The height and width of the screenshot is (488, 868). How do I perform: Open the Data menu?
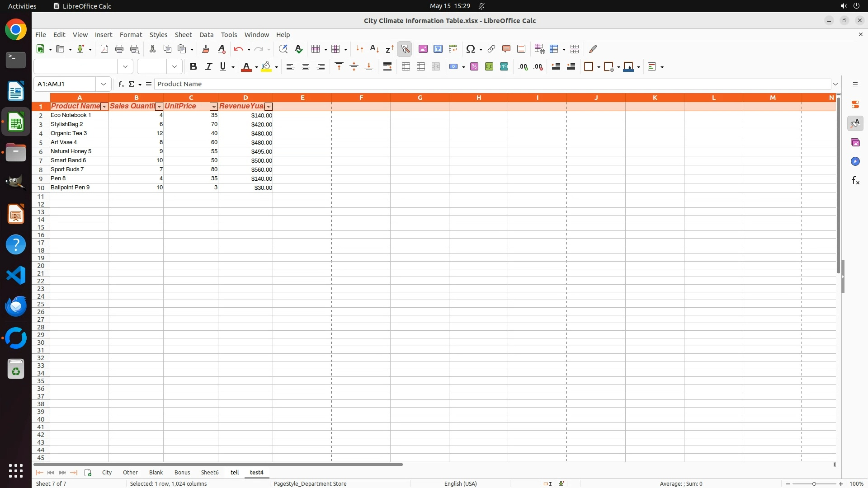click(x=206, y=35)
